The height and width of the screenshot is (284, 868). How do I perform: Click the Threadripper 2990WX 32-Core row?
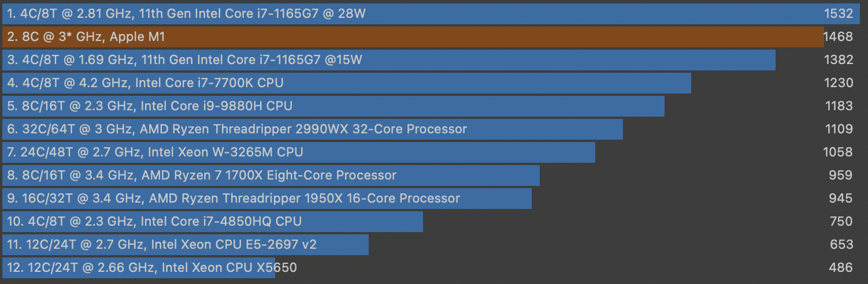(x=237, y=129)
